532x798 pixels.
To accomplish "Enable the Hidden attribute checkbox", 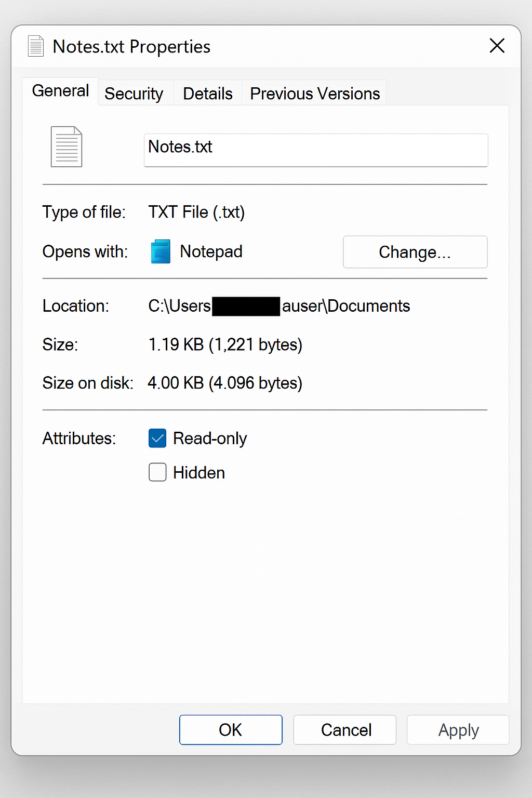I will (157, 472).
